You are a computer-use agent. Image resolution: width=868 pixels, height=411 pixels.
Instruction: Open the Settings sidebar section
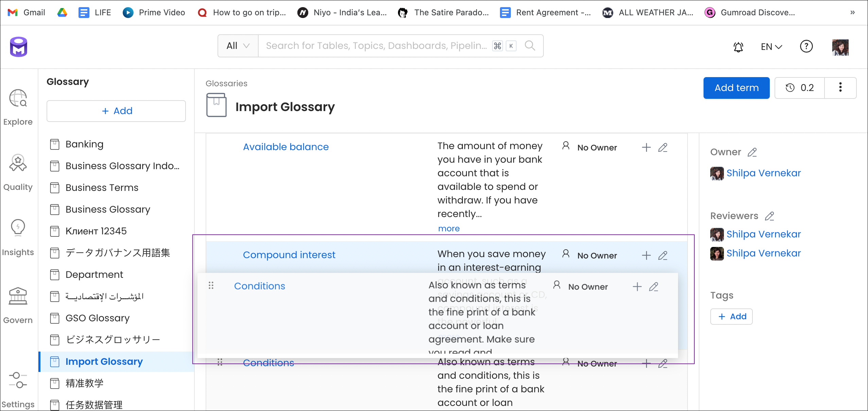coord(18,390)
